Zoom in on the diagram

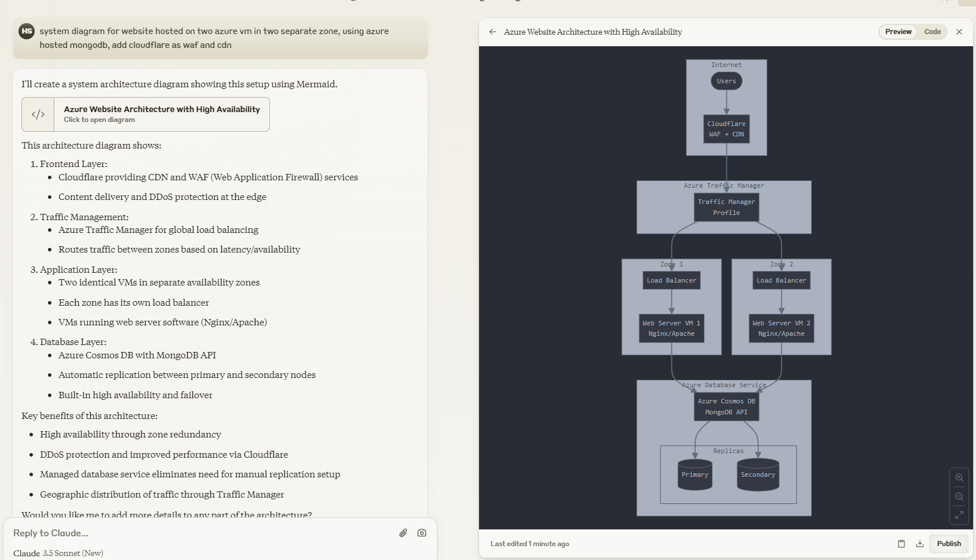(x=959, y=477)
